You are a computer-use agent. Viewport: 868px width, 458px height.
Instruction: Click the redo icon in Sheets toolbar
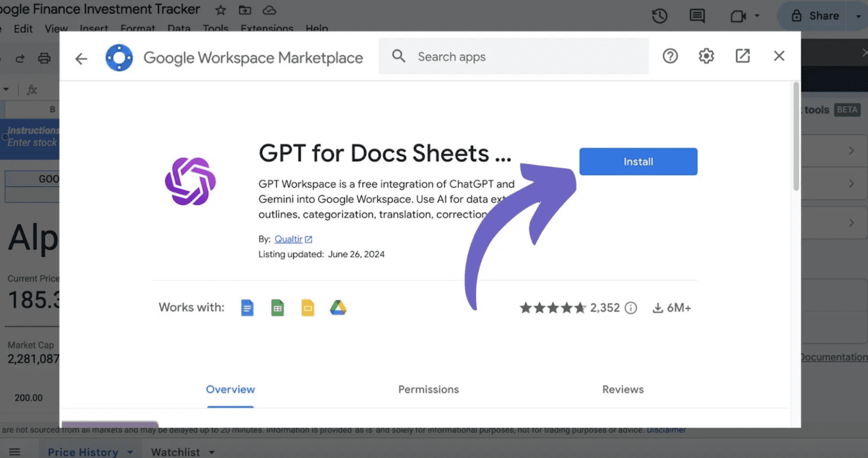[x=20, y=59]
